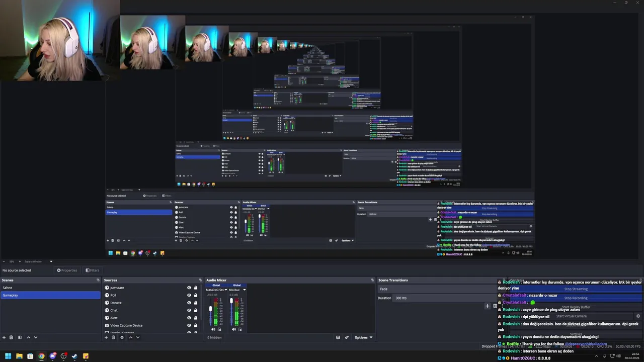
Task: Hide the Video Capture Device source
Action: 189,325
